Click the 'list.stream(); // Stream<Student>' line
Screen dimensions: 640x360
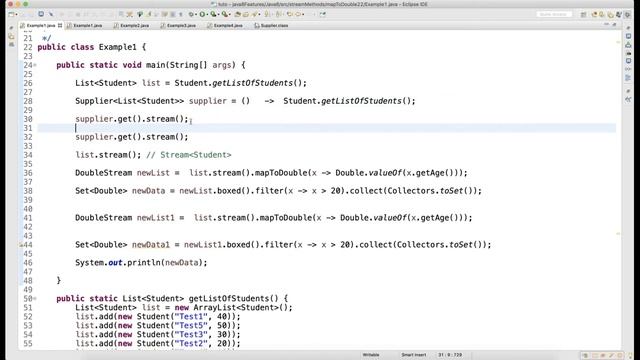pyautogui.click(x=153, y=155)
